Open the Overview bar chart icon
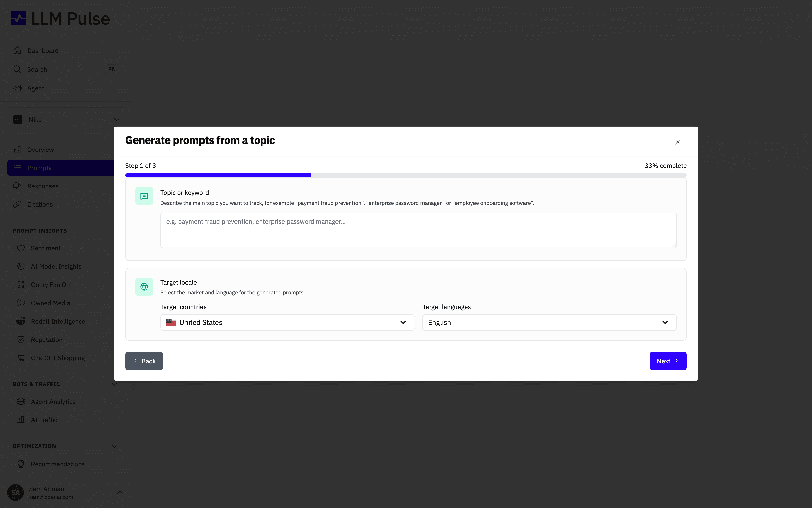 click(18, 150)
